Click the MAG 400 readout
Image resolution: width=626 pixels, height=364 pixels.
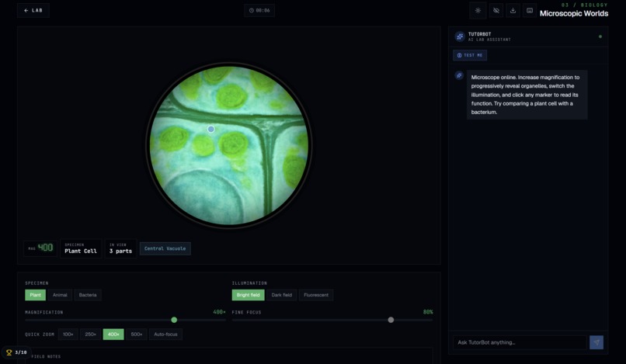[x=40, y=248]
